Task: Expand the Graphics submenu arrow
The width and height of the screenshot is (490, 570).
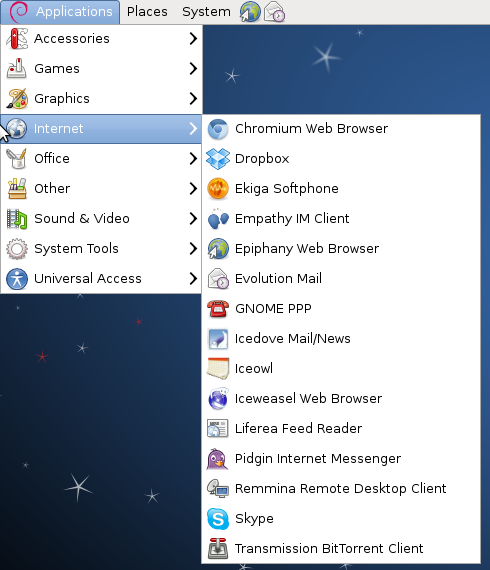Action: click(x=193, y=99)
